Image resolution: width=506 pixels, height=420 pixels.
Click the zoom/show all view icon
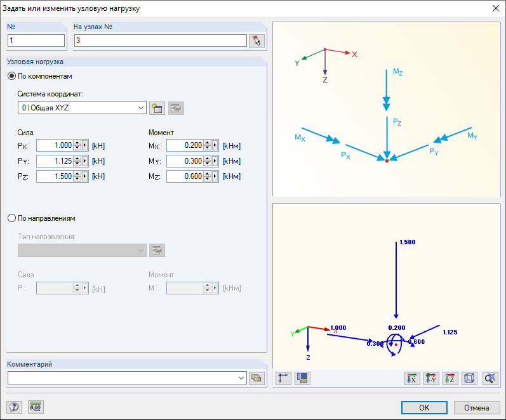click(x=490, y=378)
